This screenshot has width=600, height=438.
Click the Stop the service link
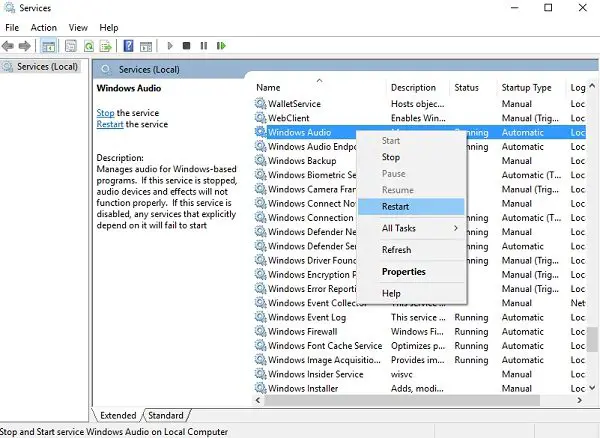(x=105, y=113)
